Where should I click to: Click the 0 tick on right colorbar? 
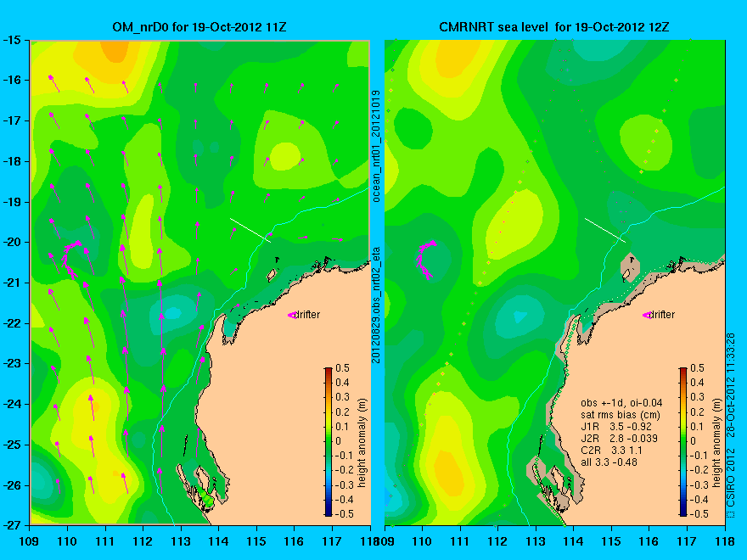pos(694,441)
